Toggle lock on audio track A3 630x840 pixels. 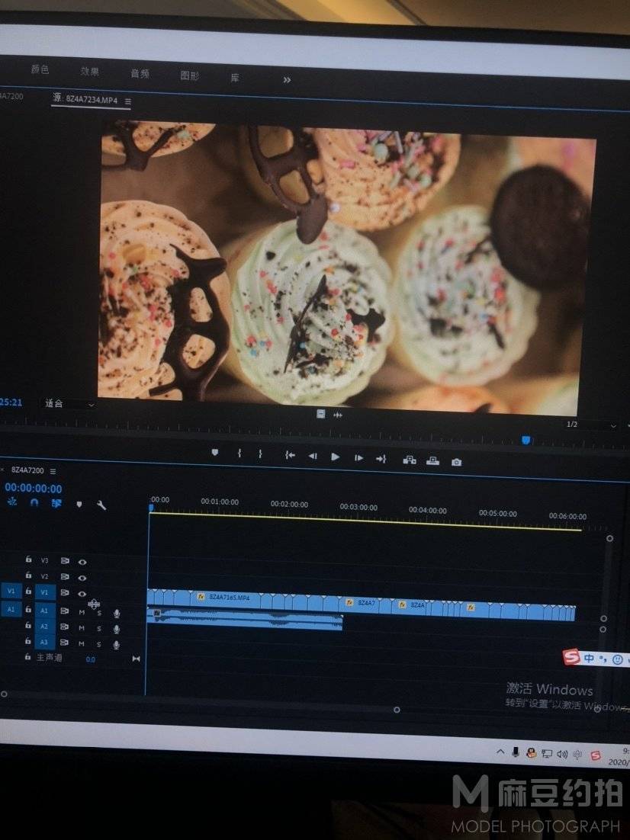[x=28, y=641]
